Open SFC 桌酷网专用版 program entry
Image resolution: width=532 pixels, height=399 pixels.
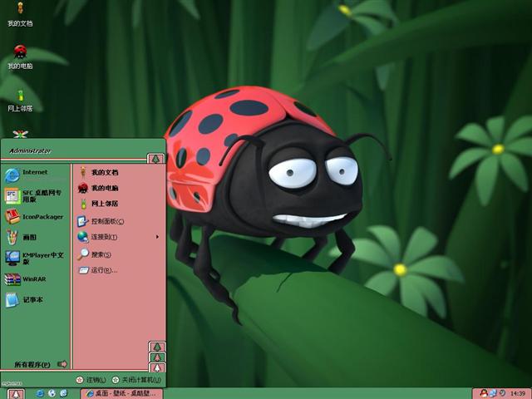(36, 196)
